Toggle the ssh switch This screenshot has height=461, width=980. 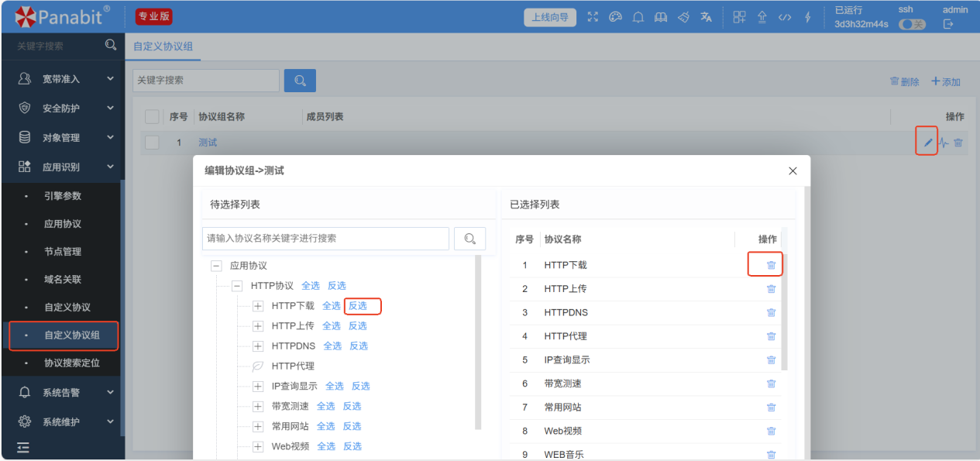[912, 25]
